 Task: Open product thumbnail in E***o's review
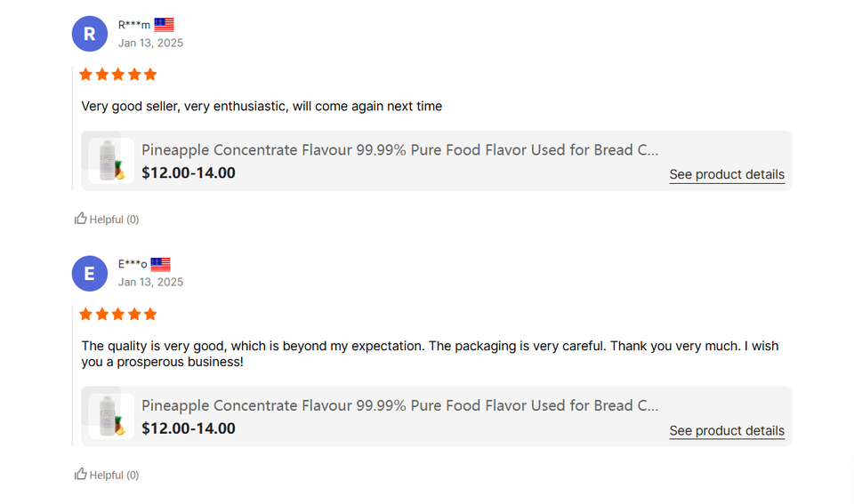[x=111, y=416]
